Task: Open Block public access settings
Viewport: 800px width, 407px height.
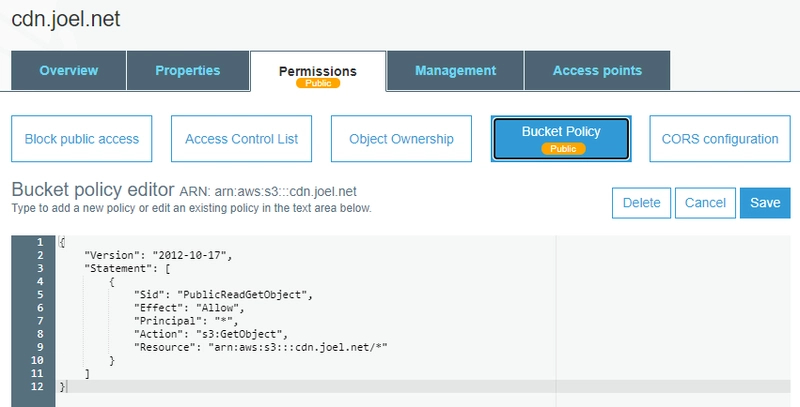Action: (82, 139)
